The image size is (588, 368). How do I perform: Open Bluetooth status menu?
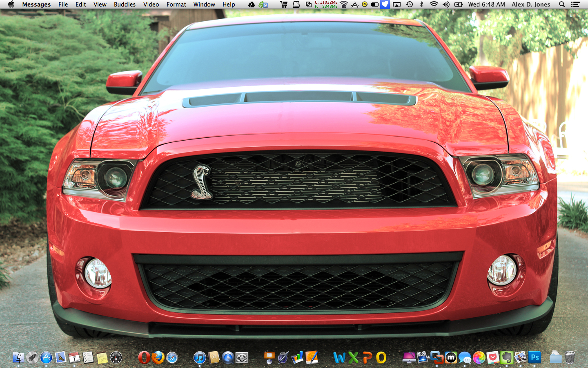point(422,4)
